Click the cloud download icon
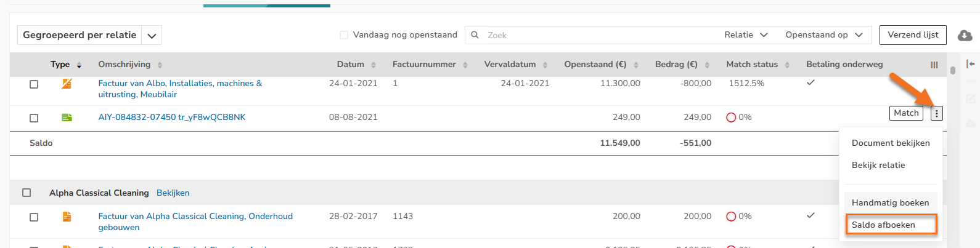This screenshot has height=248, width=980. [x=965, y=36]
